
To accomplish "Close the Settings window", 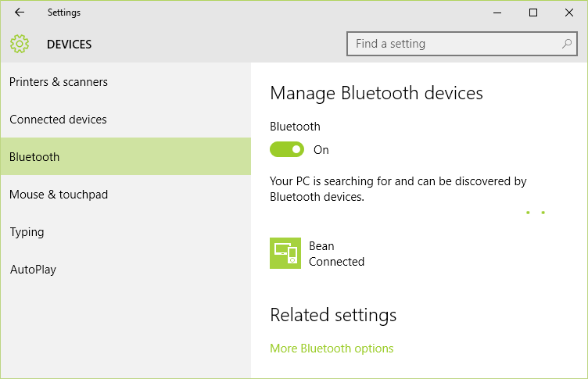I will [x=569, y=13].
